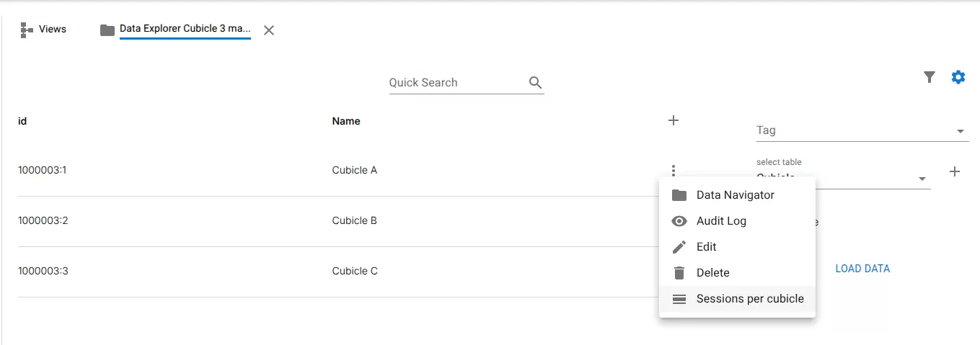Expand the Tag dropdown
Viewport: 980px width, 345px height.
pyautogui.click(x=961, y=131)
